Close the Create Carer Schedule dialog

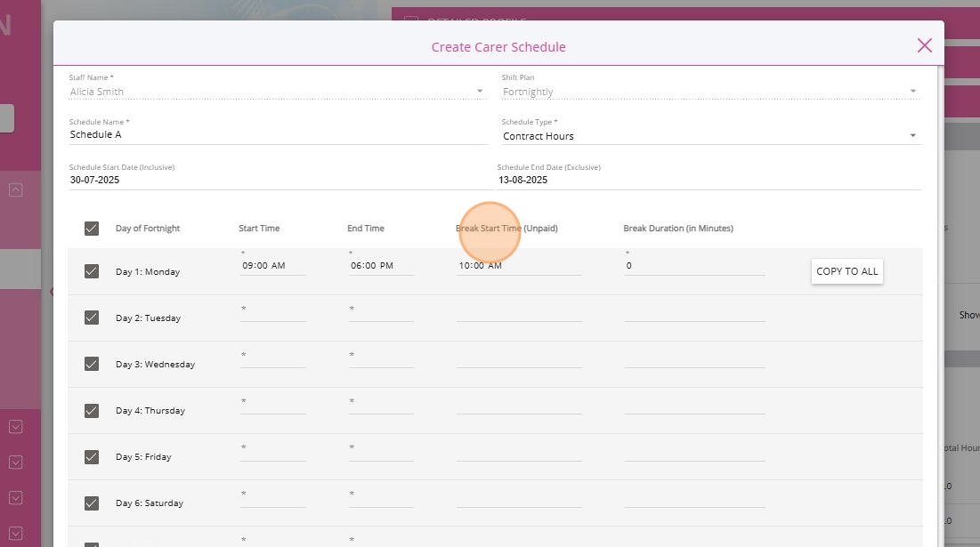(x=925, y=45)
